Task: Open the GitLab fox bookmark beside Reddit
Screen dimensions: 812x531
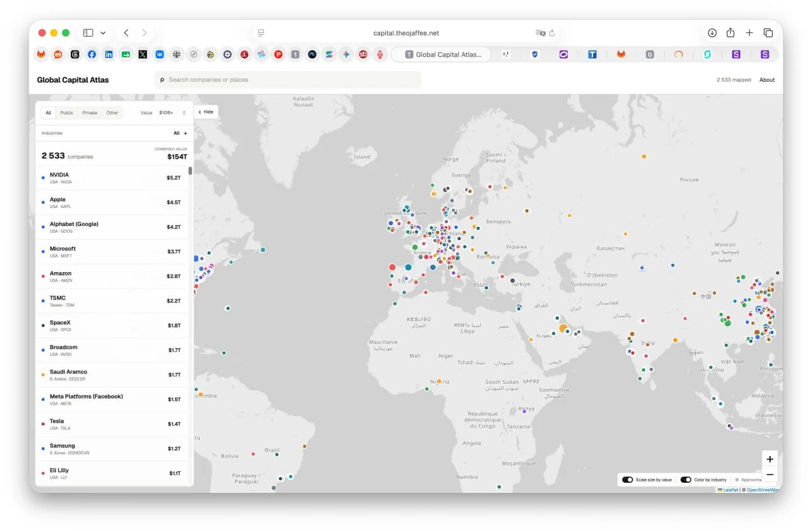Action: click(41, 55)
